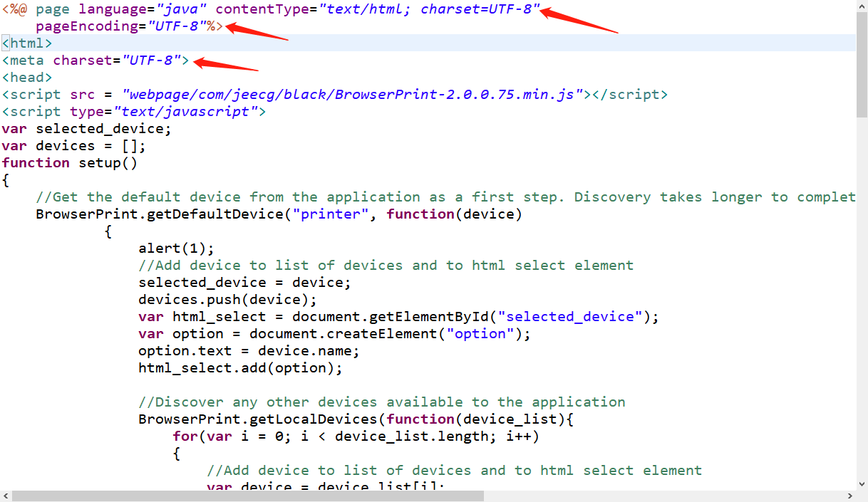
Task: Click the html_select.add(option); line
Action: 241,368
